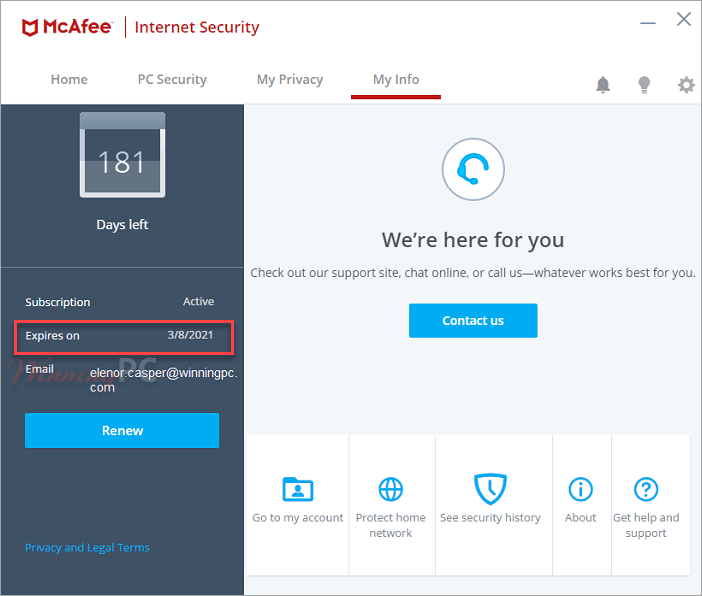Click the About info icon

coord(581,489)
